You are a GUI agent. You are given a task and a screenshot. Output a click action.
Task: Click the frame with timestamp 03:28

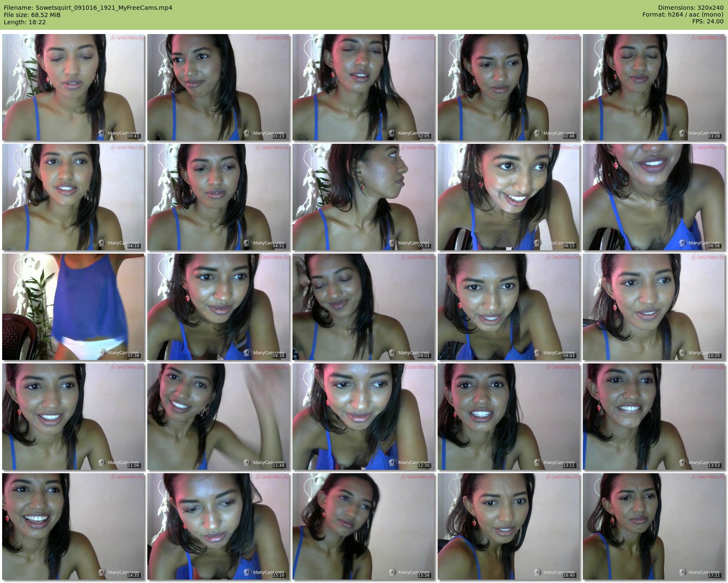[x=654, y=87]
